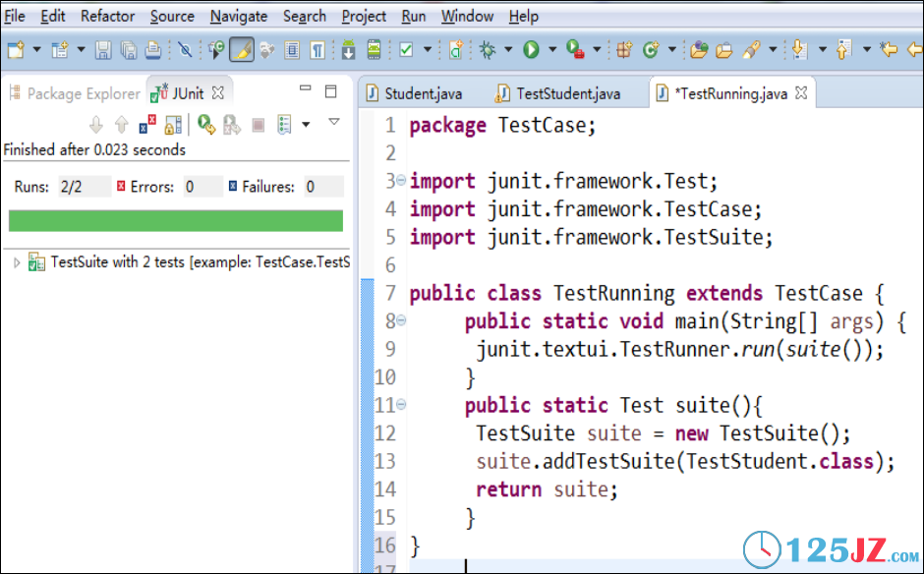The height and width of the screenshot is (574, 924).
Task: Open the File menu
Action: tap(14, 16)
